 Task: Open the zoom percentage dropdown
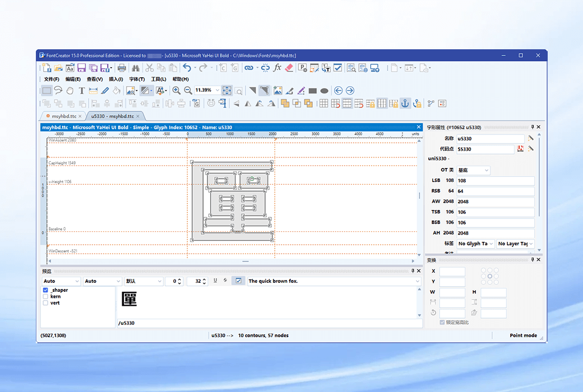coord(218,90)
